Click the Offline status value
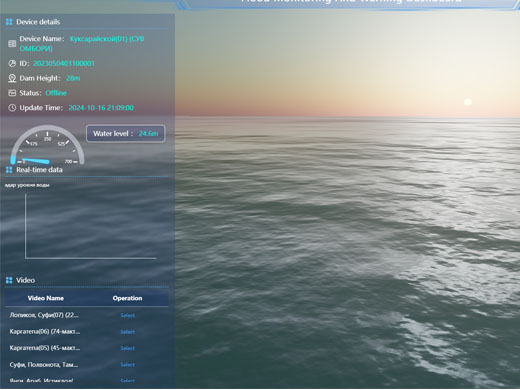 click(x=56, y=93)
